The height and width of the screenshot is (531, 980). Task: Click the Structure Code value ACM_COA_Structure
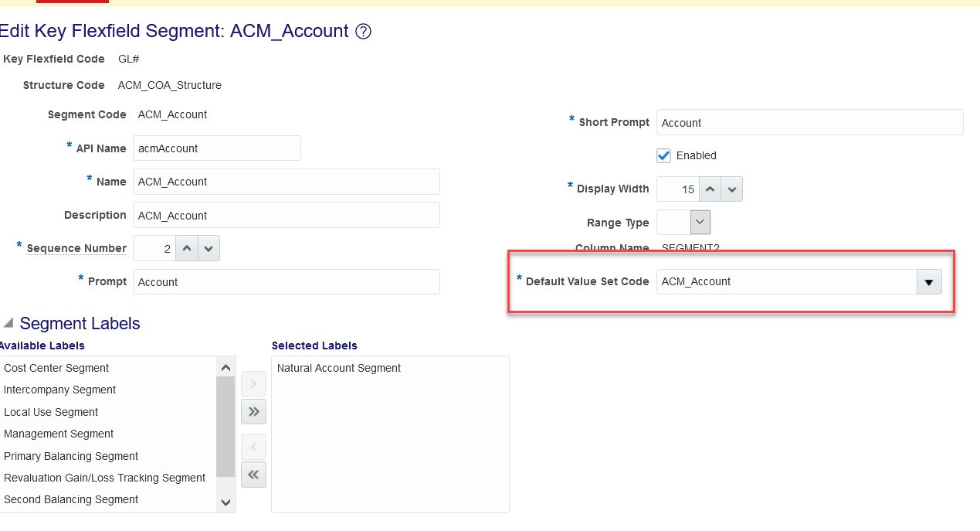pyautogui.click(x=170, y=85)
